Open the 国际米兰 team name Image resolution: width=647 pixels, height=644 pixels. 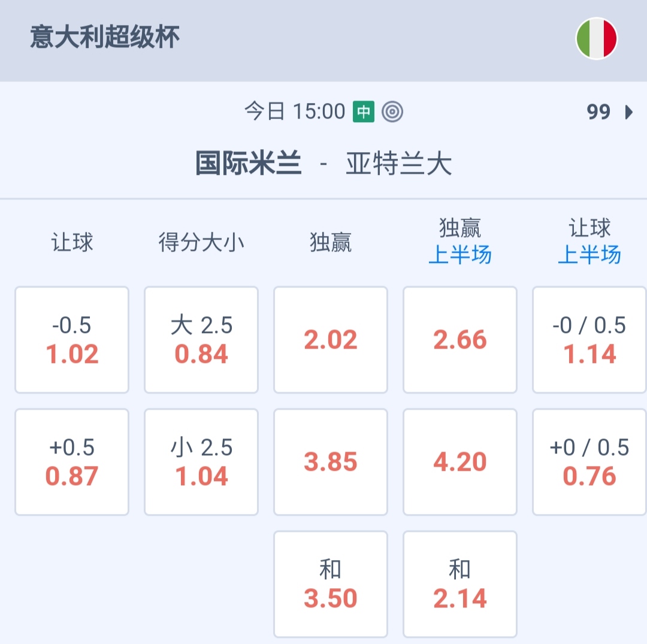click(x=249, y=164)
